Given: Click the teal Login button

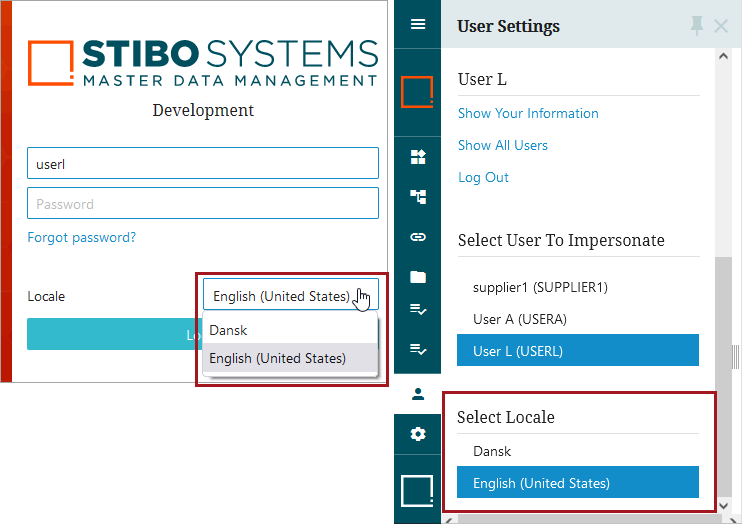Looking at the screenshot, I should pos(115,334).
